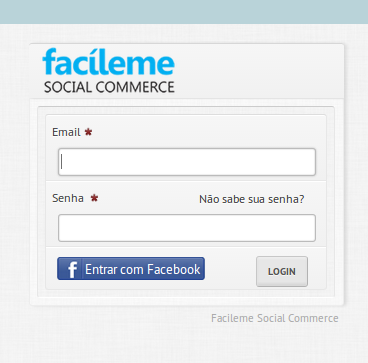Click the blue facileme logo
Image resolution: width=368 pixels, height=363 pixels.
click(108, 62)
